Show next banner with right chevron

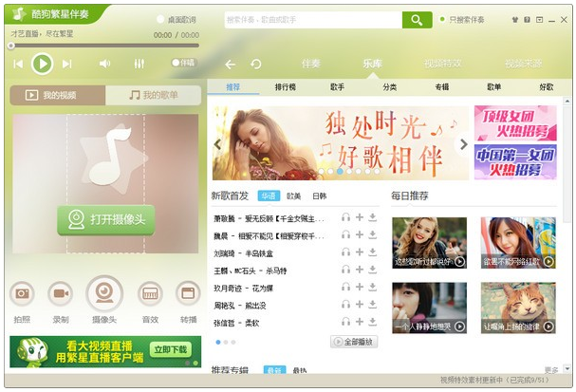(x=464, y=144)
